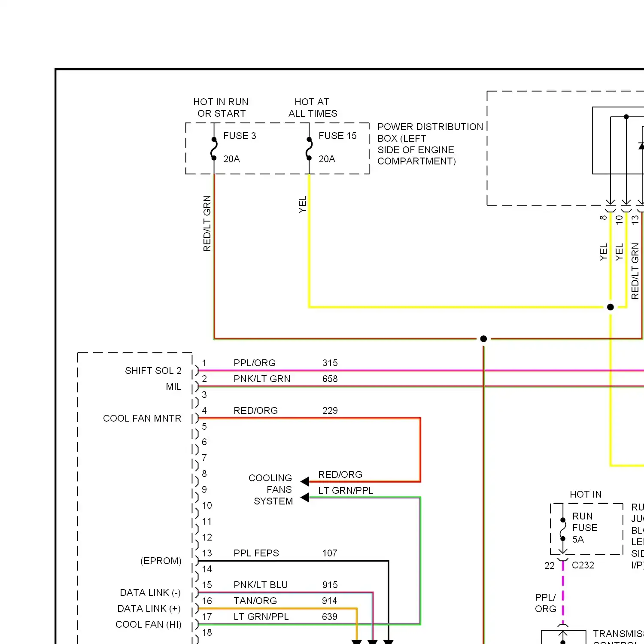644x644 pixels.
Task: Click the PPL/ORG label by the dashed wire
Action: tap(546, 603)
